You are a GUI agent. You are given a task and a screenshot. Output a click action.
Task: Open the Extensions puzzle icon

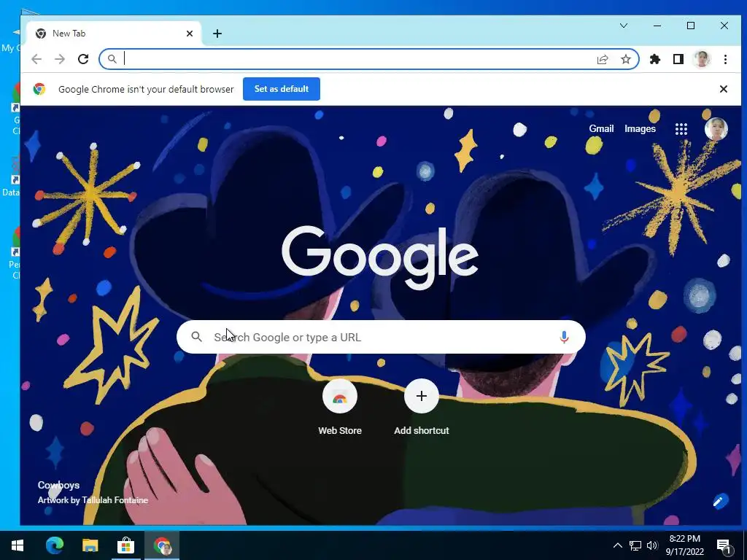point(655,59)
